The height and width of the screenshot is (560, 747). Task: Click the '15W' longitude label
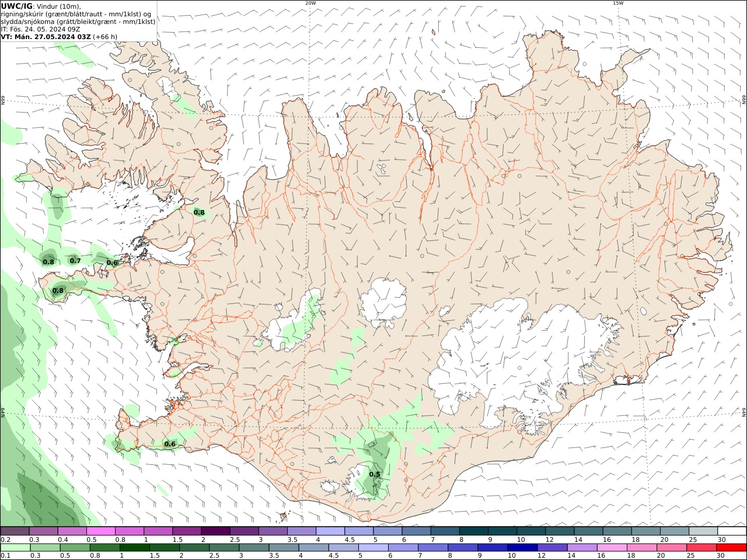coord(618,3)
